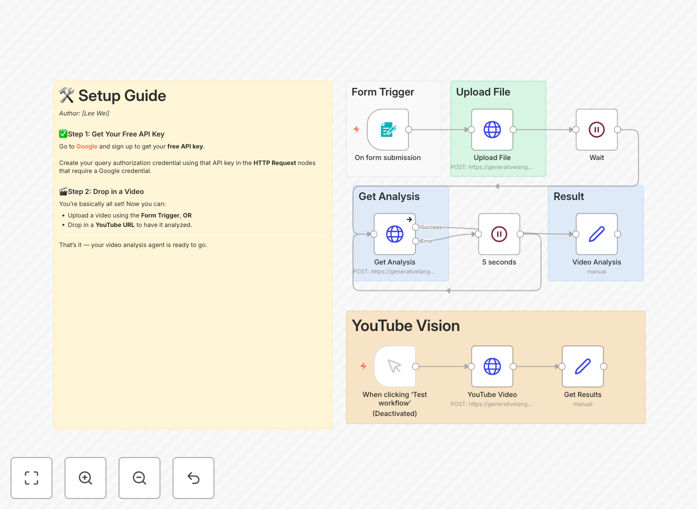Click the '(Deactivated)' label text
The image size is (697, 509).
[395, 413]
